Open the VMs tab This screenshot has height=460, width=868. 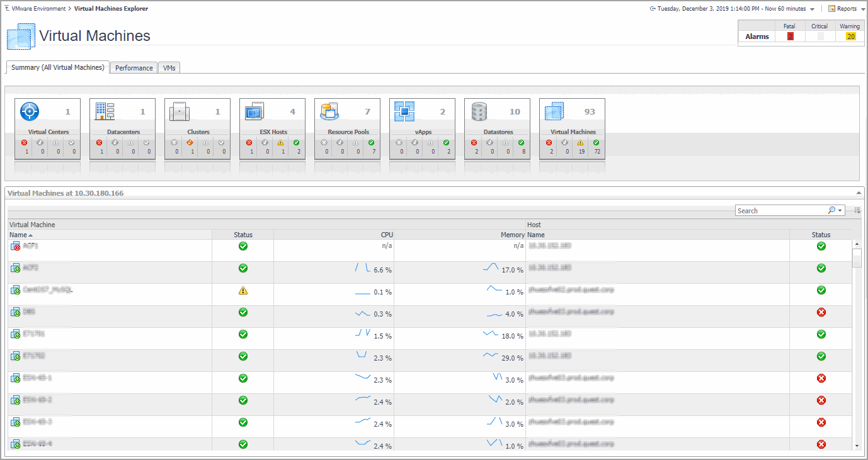[x=169, y=68]
